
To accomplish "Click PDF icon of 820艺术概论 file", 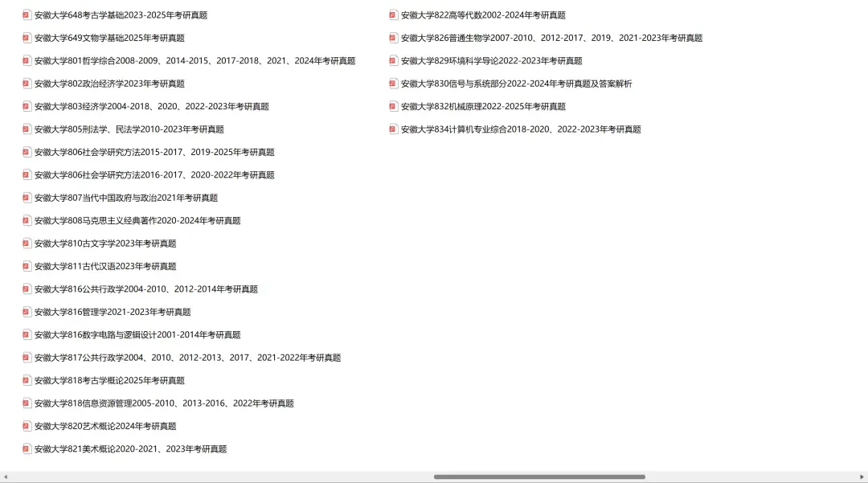I will pos(27,426).
